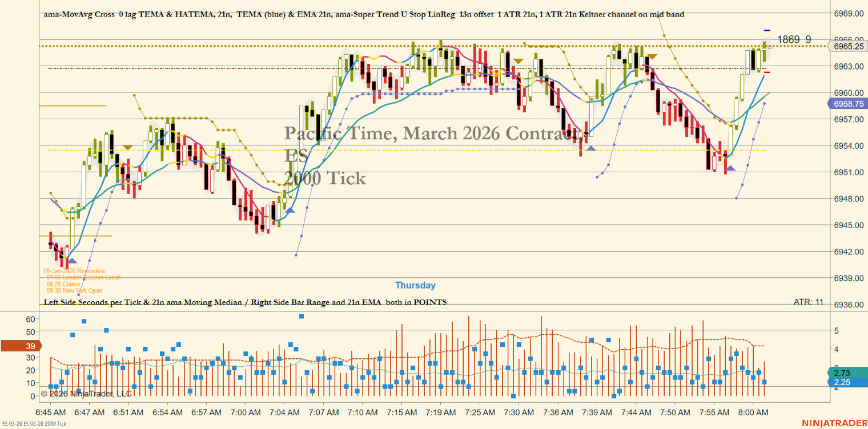Click the down triangle signal near 6:51 AM

pos(127,147)
